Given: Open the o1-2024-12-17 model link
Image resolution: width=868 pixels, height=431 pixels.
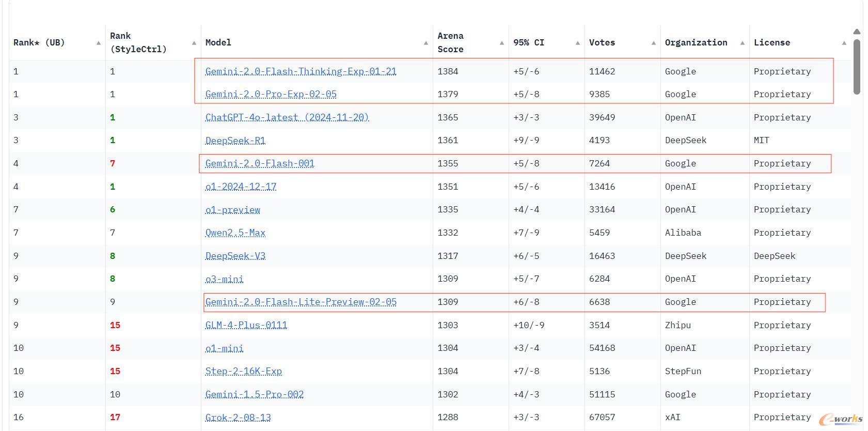Looking at the screenshot, I should point(241,187).
